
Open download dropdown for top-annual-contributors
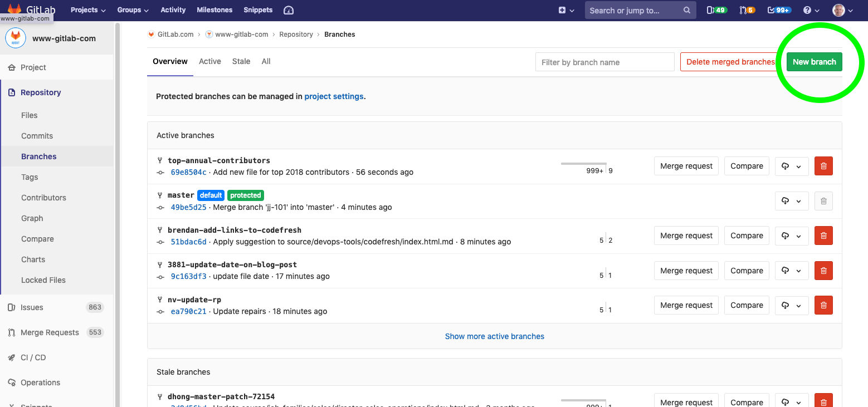[792, 166]
